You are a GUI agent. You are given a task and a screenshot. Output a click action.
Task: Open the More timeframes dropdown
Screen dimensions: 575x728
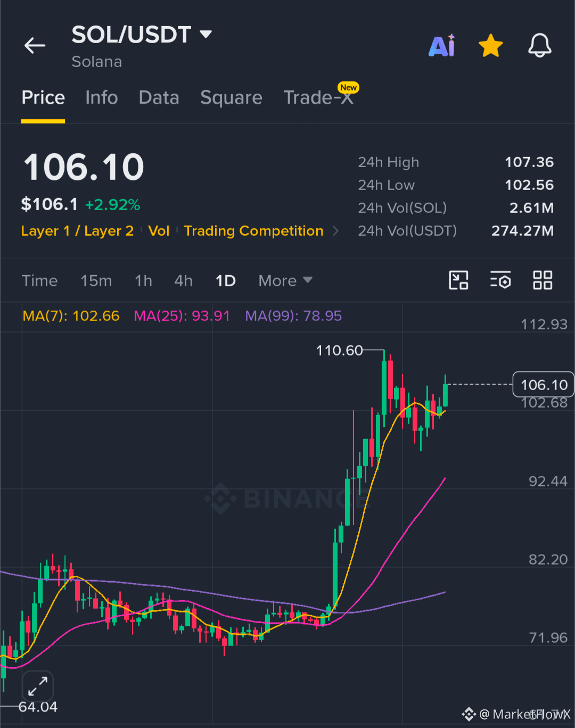(285, 280)
